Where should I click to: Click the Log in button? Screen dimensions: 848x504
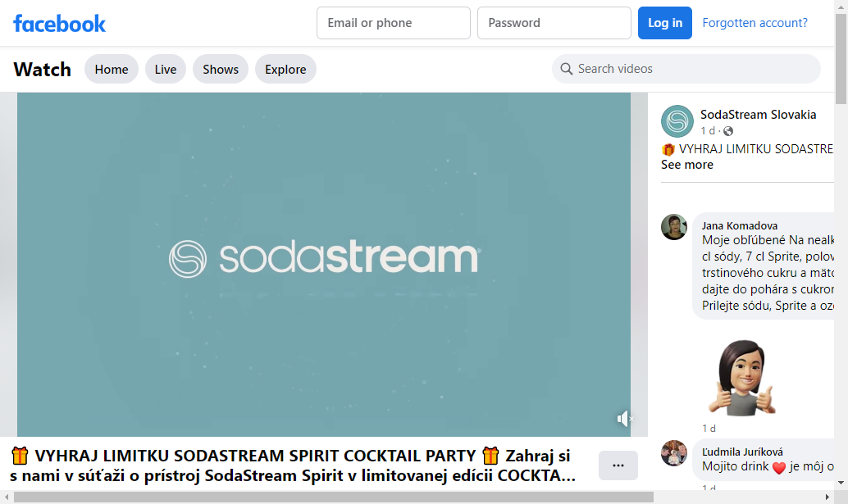pyautogui.click(x=664, y=23)
